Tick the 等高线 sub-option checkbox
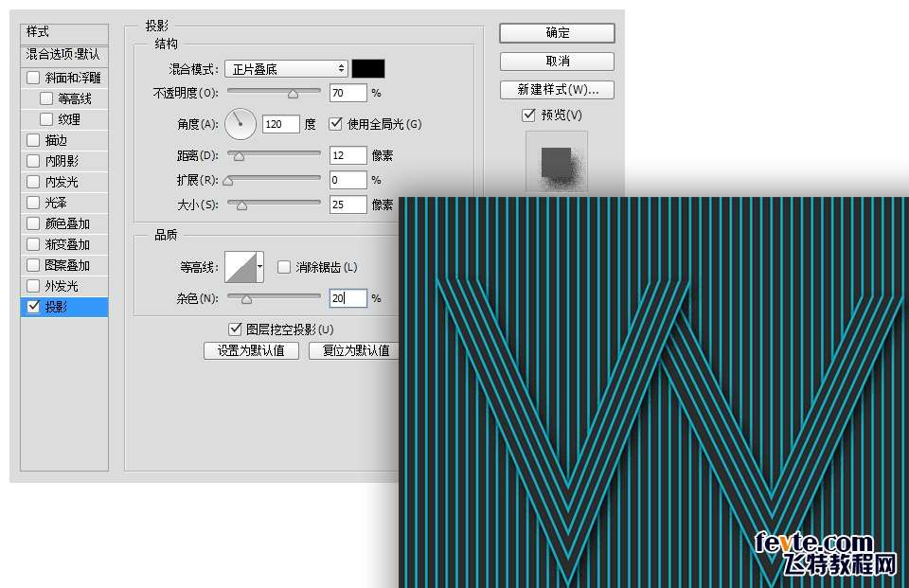Image resolution: width=909 pixels, height=588 pixels. coord(46,98)
